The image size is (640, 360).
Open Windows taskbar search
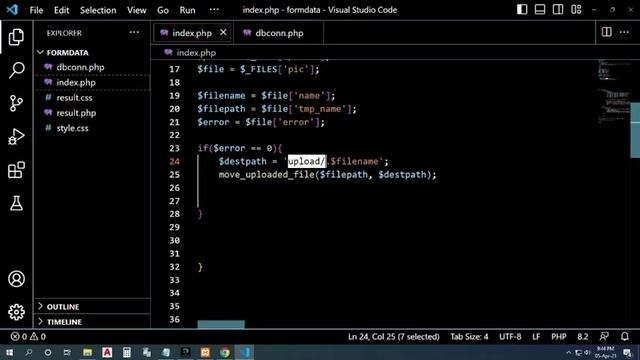pos(29,352)
